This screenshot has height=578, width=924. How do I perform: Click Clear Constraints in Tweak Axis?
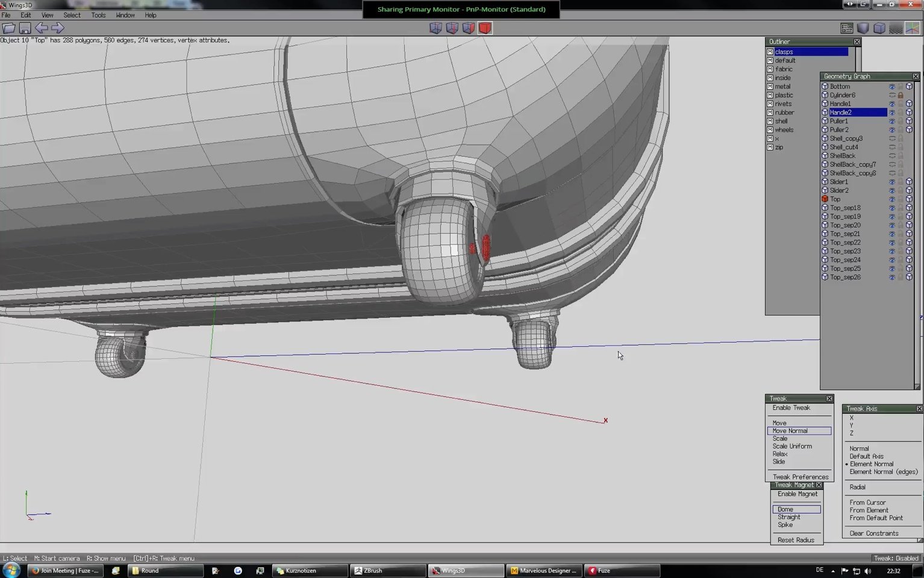click(873, 533)
